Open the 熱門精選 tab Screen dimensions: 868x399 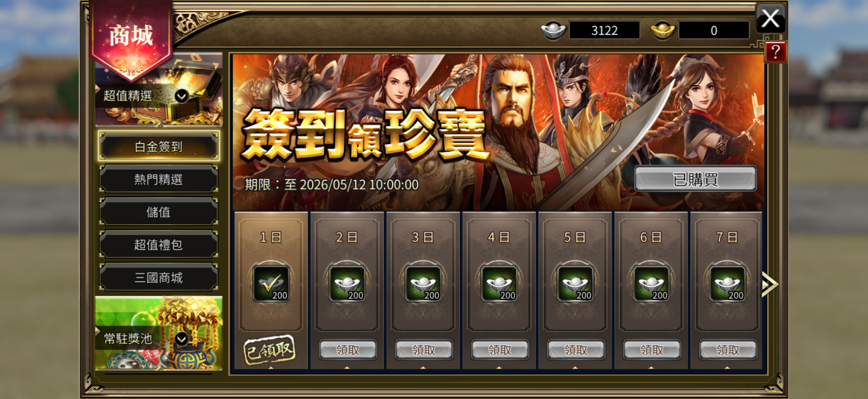[x=158, y=179]
